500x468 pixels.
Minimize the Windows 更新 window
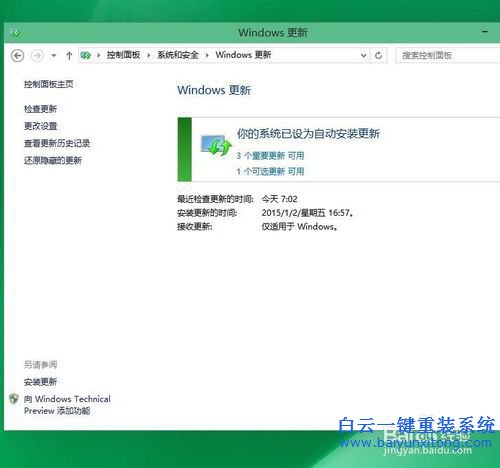click(485, 32)
